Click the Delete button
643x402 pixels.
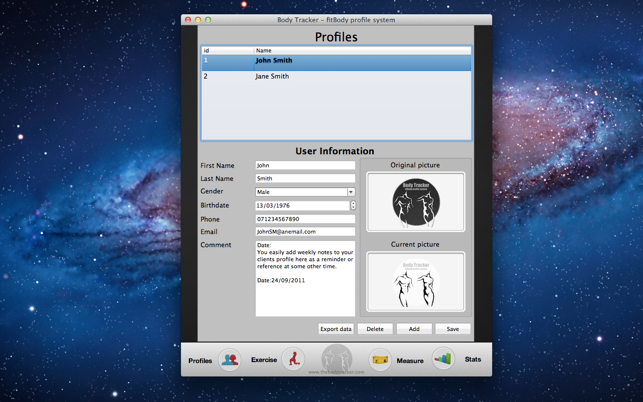pos(375,329)
